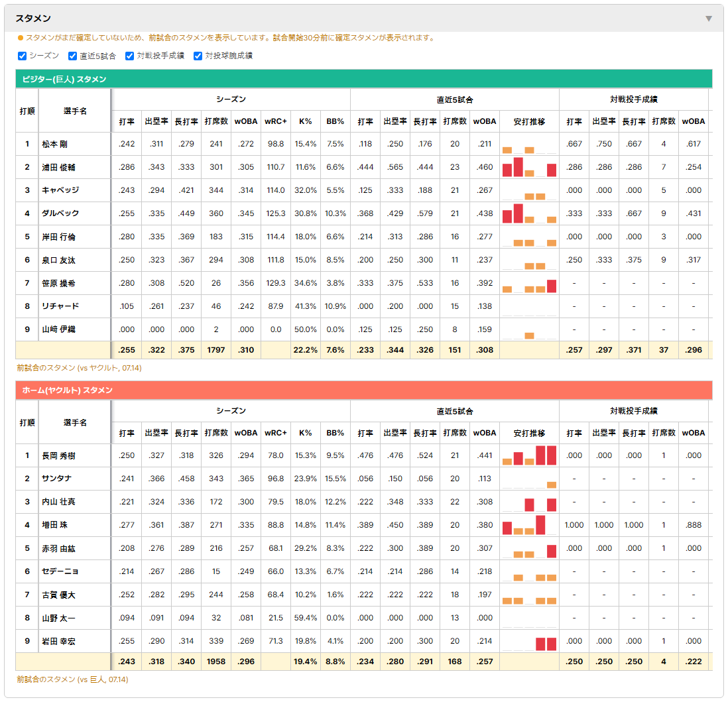Click 増田 珠 hit trend bar chart
The width and height of the screenshot is (728, 702).
coord(529,525)
